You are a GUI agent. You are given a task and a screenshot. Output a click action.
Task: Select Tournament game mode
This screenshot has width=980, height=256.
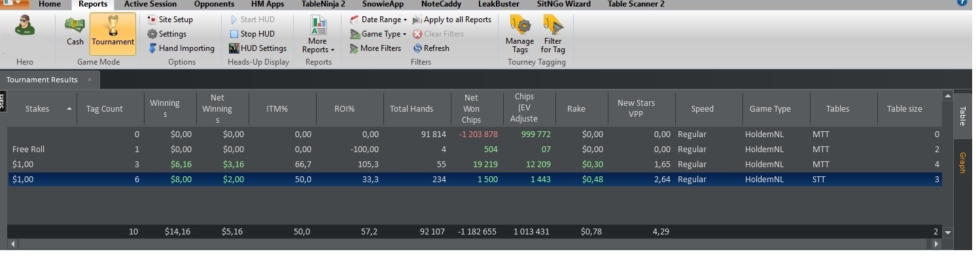[113, 33]
